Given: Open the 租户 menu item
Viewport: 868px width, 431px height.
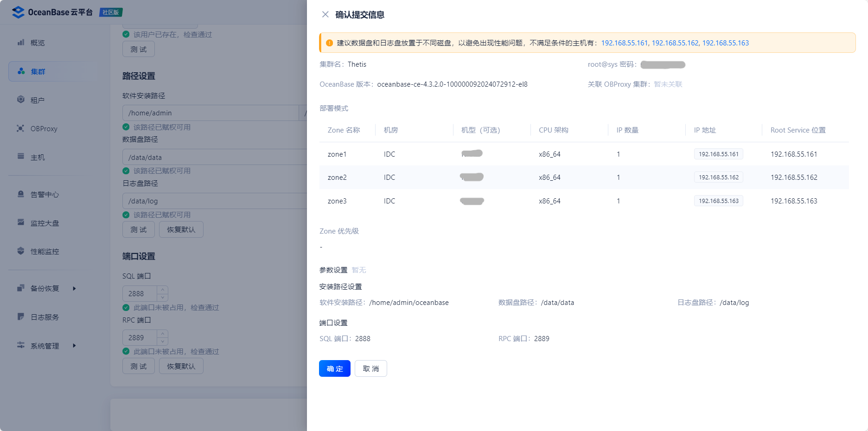Looking at the screenshot, I should click(38, 100).
